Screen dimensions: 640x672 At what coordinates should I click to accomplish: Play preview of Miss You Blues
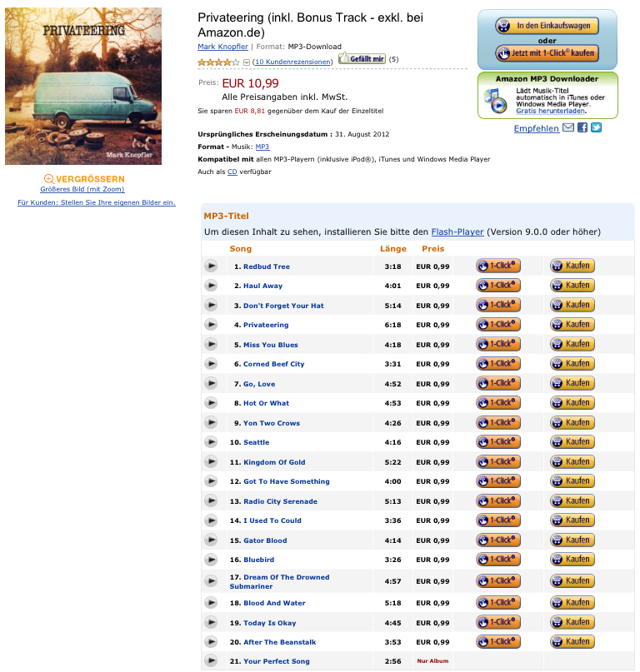point(211,344)
